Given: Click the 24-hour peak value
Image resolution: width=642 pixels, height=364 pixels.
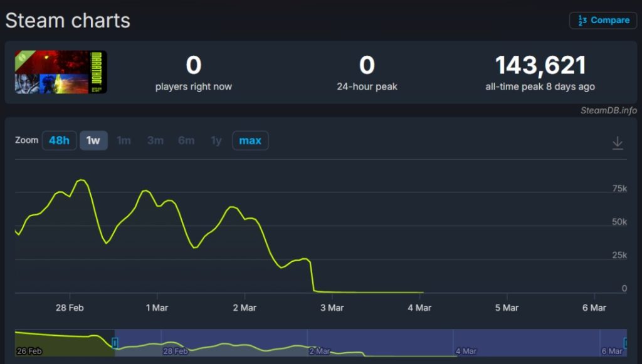Looking at the screenshot, I should click(x=367, y=66).
